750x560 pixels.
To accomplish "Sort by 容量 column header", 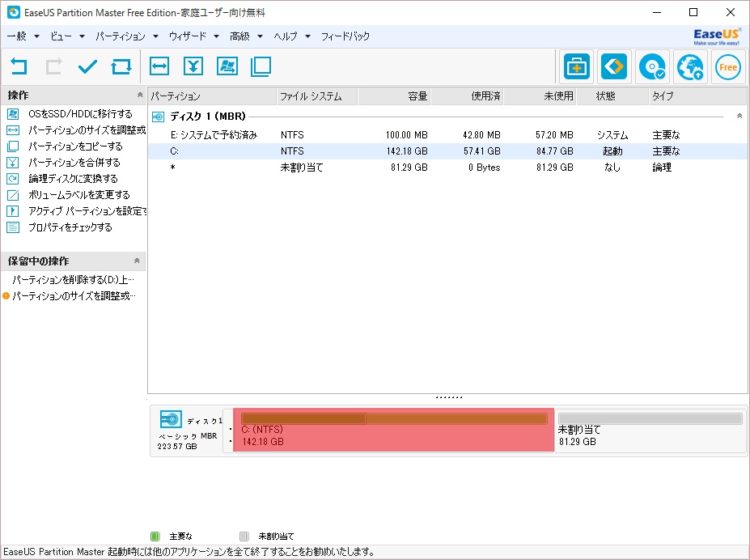I will tap(395, 96).
